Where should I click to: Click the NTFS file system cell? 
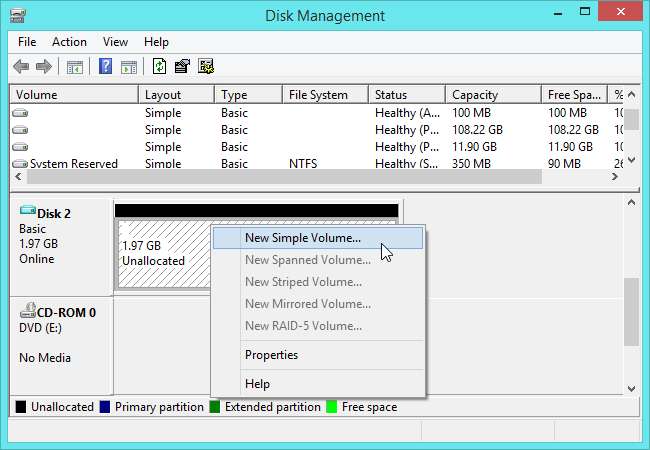click(303, 164)
